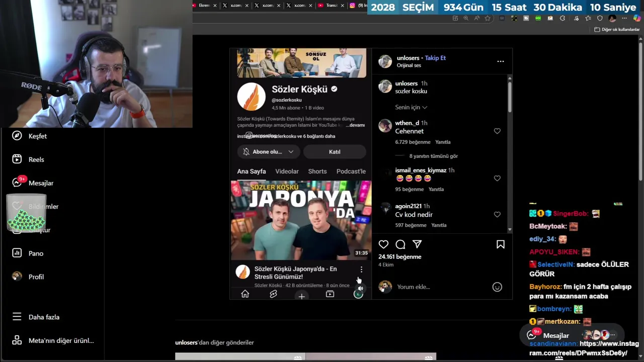Open Pano dashboard in the sidebar
This screenshot has height=362, width=644.
coord(28,253)
